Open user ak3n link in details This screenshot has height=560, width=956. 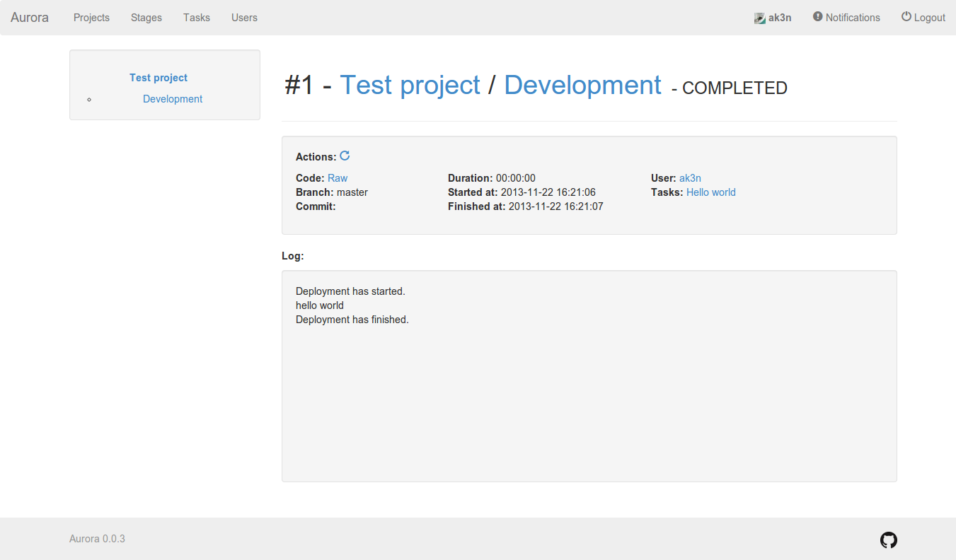tap(690, 178)
